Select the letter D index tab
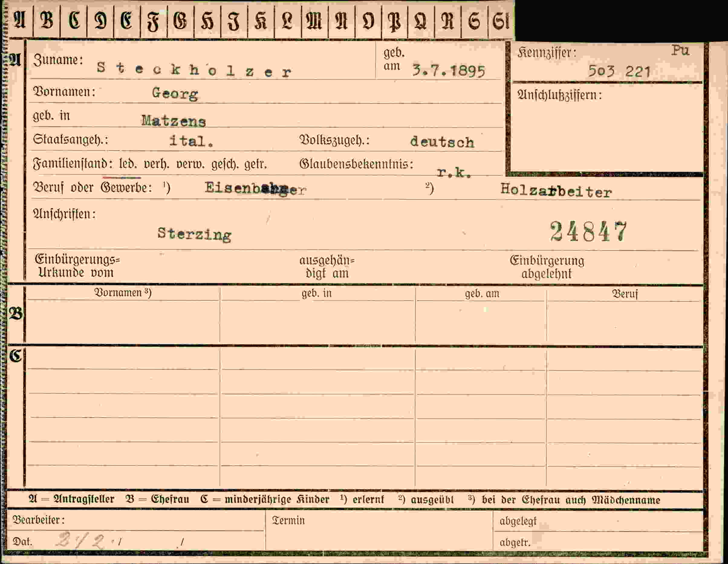Screen dimensions: 728x564 pos(100,21)
